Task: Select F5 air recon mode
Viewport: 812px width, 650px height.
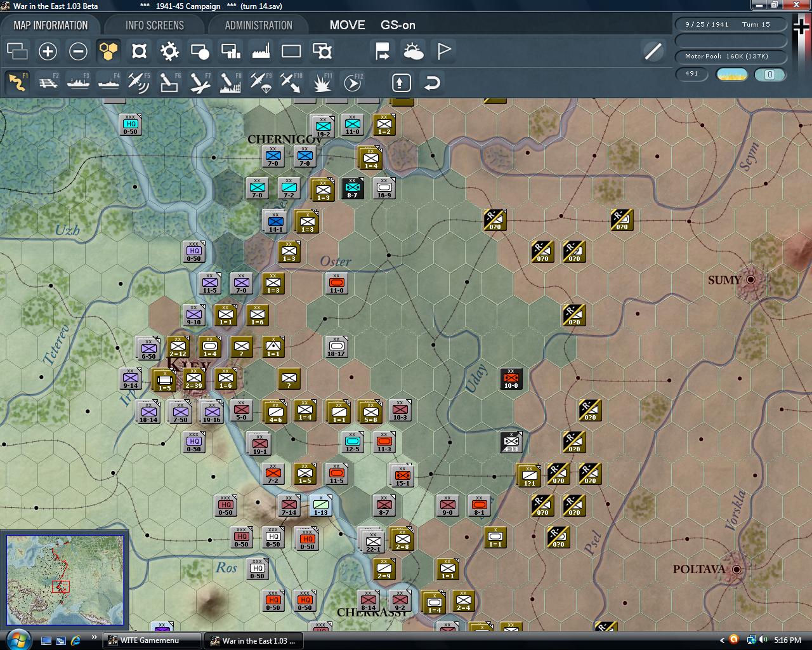Action: [139, 83]
